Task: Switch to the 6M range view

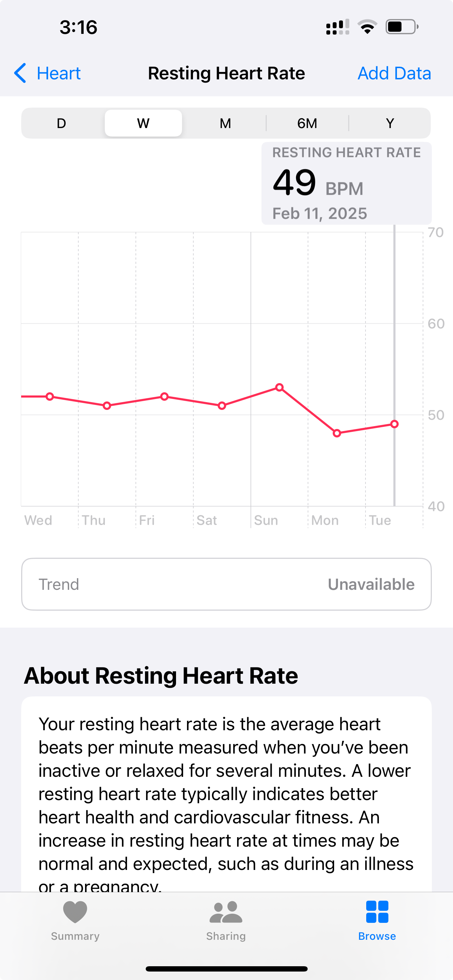Action: 307,123
